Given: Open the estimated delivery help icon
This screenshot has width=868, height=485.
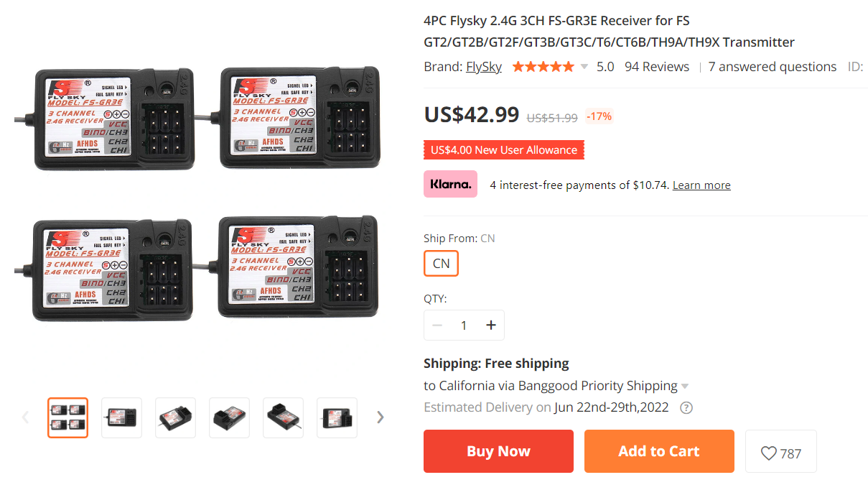Looking at the screenshot, I should point(686,407).
